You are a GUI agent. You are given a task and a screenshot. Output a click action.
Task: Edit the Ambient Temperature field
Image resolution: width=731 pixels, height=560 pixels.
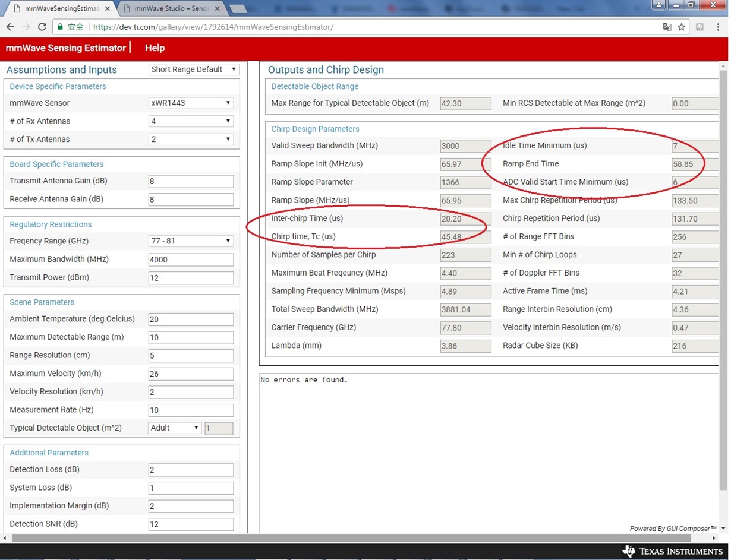191,319
